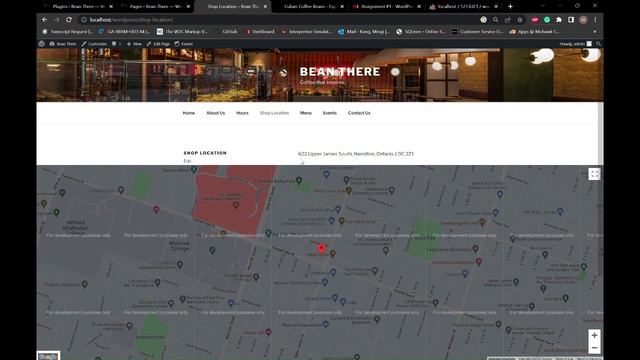This screenshot has height=360, width=640.
Task: Switch to the Pages - Bean There tab
Action: 155,7
